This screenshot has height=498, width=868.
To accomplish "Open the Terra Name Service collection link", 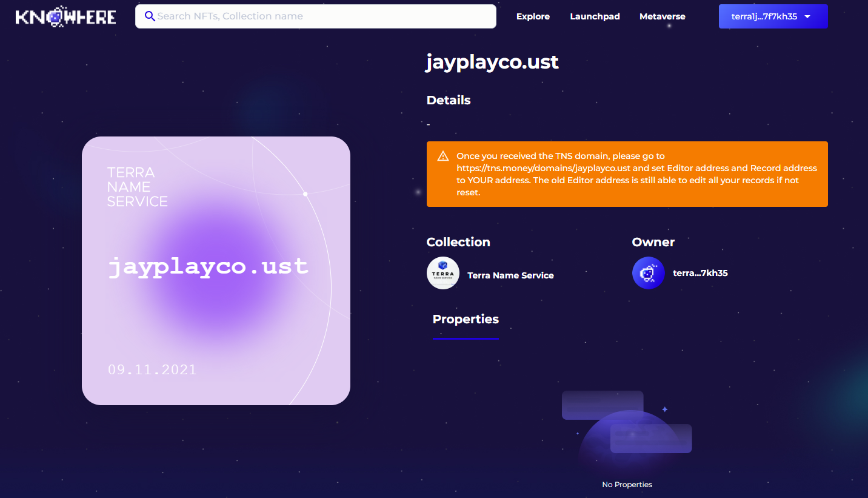I will pos(510,275).
